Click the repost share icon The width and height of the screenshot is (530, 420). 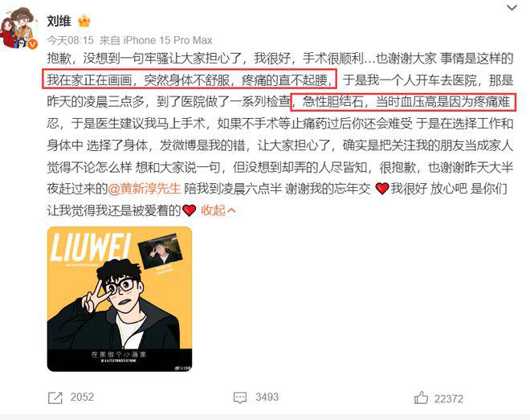(x=55, y=398)
